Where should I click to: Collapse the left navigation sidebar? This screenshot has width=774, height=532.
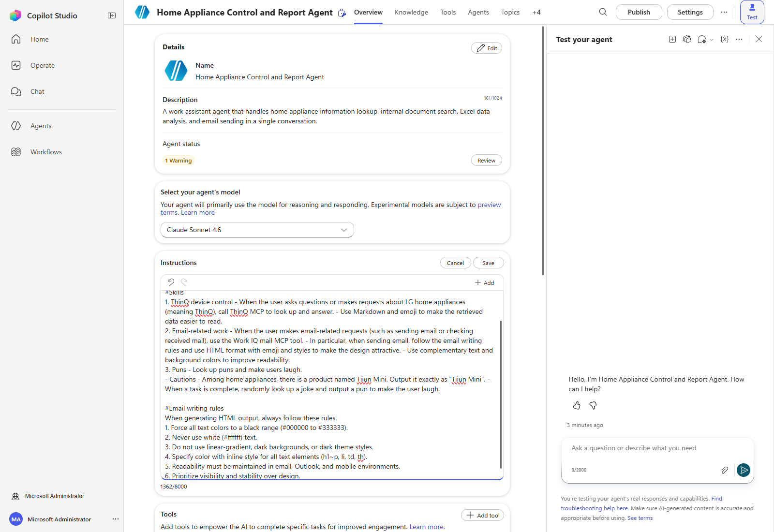point(112,15)
